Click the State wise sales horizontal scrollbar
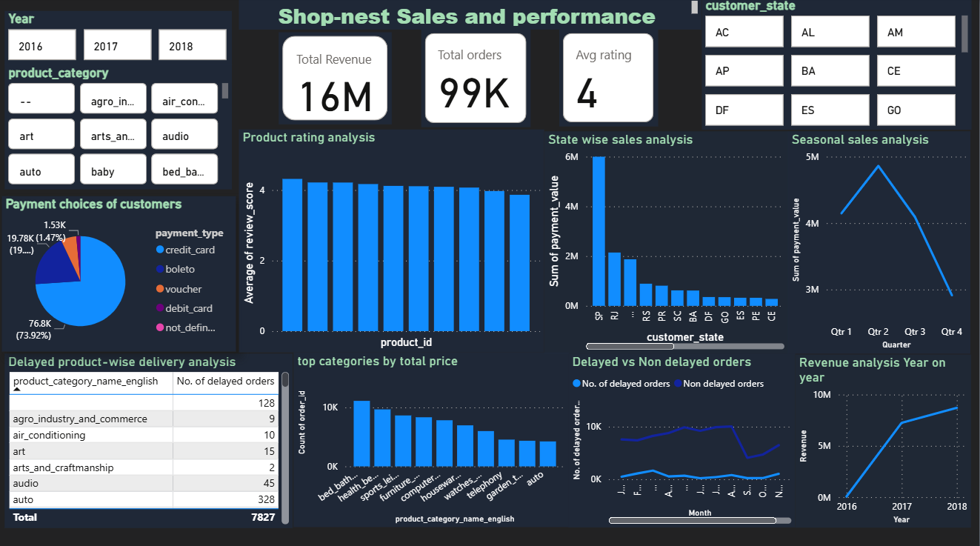This screenshot has height=546, width=980. tap(630, 346)
